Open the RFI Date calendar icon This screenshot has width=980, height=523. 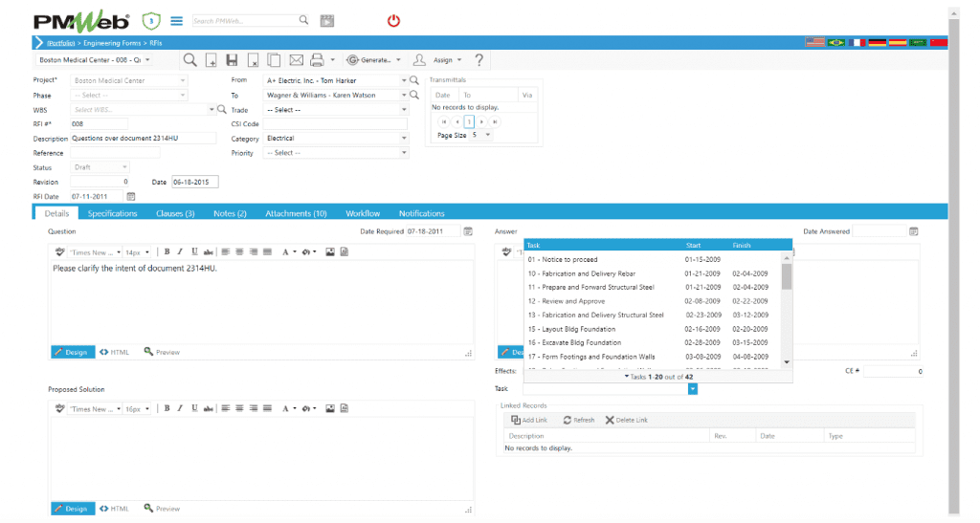(131, 196)
